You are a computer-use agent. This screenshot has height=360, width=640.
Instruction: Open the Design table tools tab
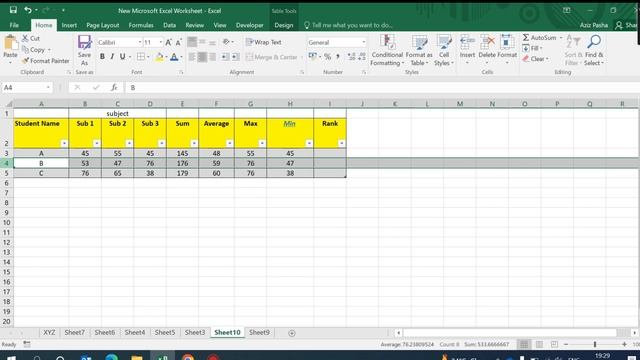click(x=284, y=25)
